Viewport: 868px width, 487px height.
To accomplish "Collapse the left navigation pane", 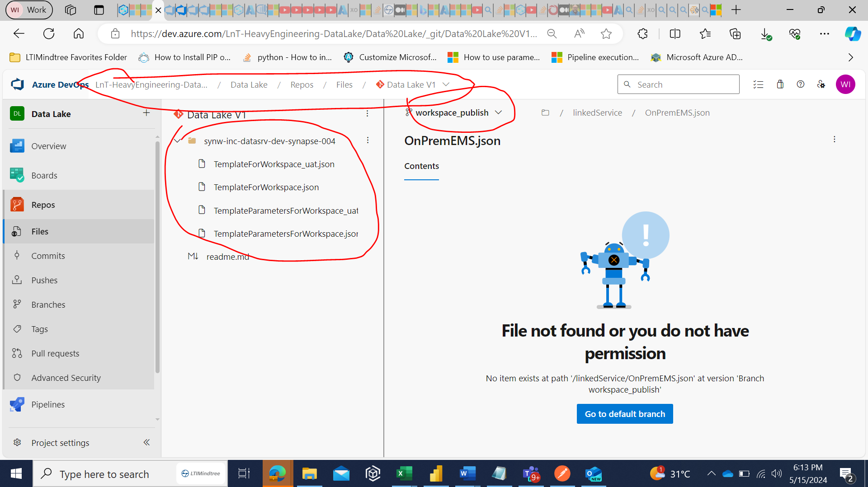I will pos(146,442).
